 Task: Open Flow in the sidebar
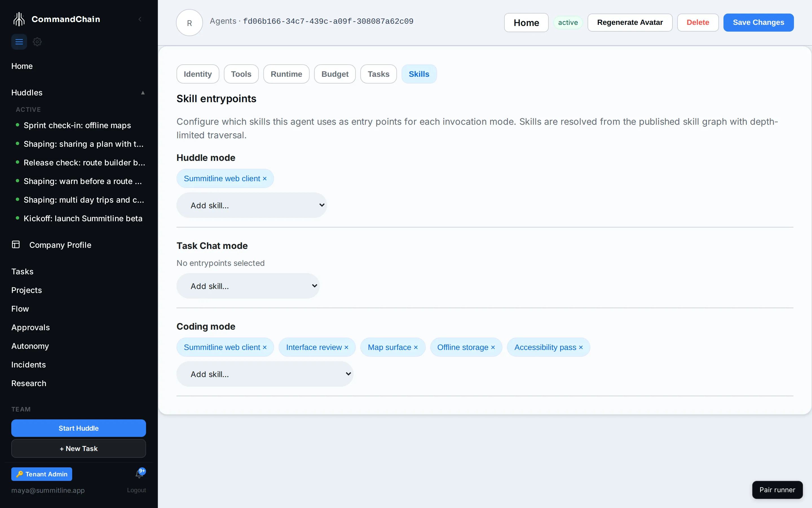pyautogui.click(x=20, y=309)
